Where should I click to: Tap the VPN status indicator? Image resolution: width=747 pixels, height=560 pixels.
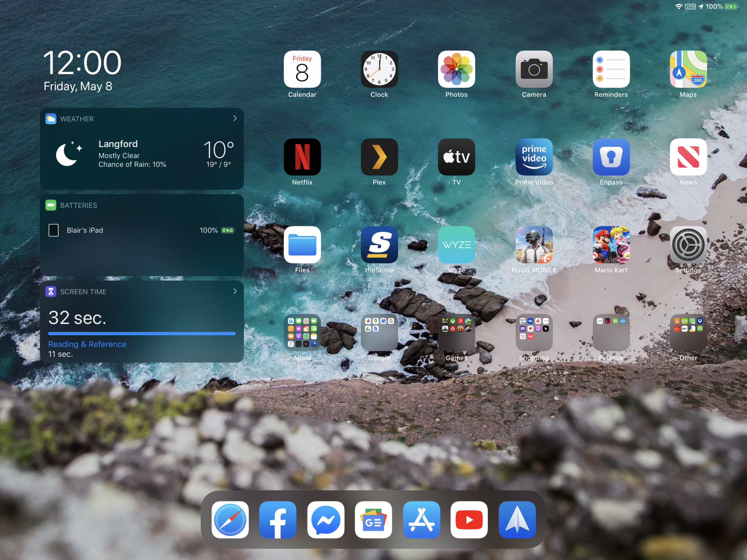[690, 7]
